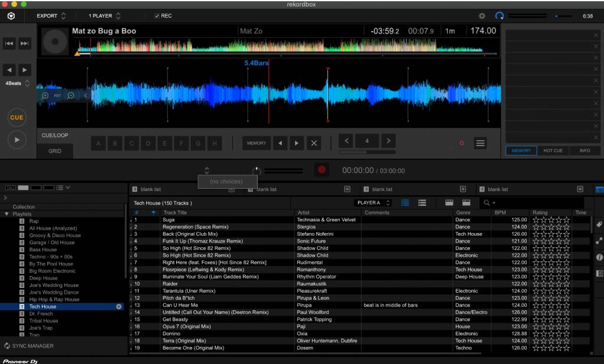Toggle the quantize Q indicator
Screen dimensions: 604x364
click(462, 143)
